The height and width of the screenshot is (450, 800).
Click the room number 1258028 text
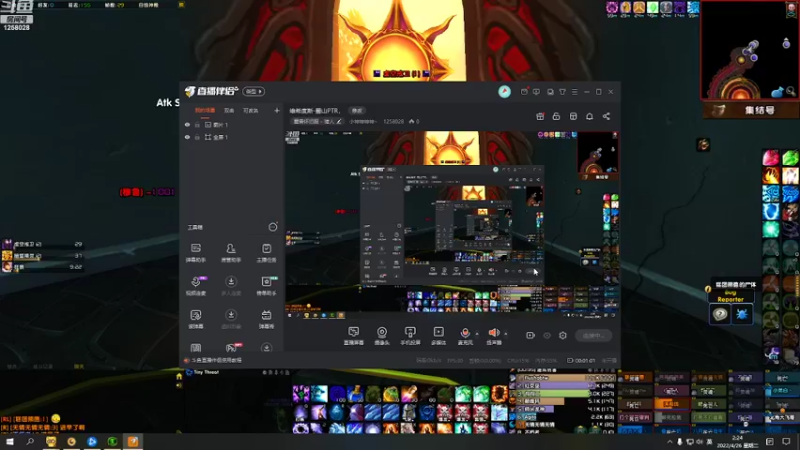(393, 121)
